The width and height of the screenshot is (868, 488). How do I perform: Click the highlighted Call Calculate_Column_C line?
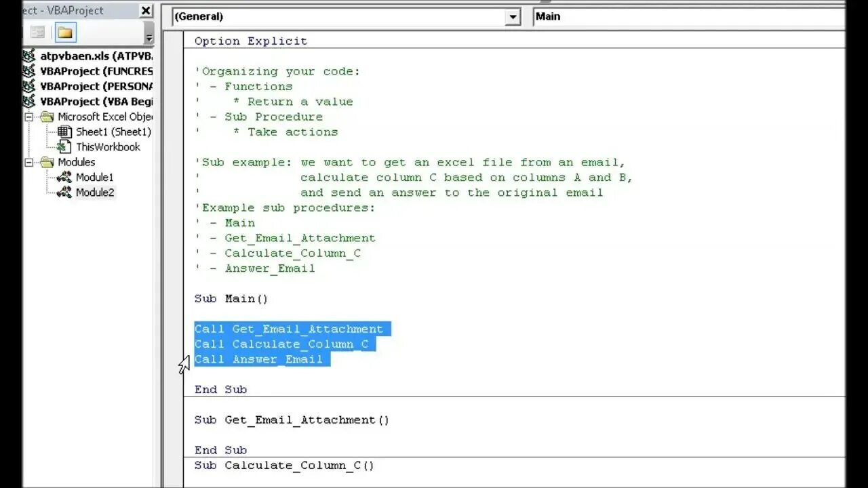(x=285, y=344)
